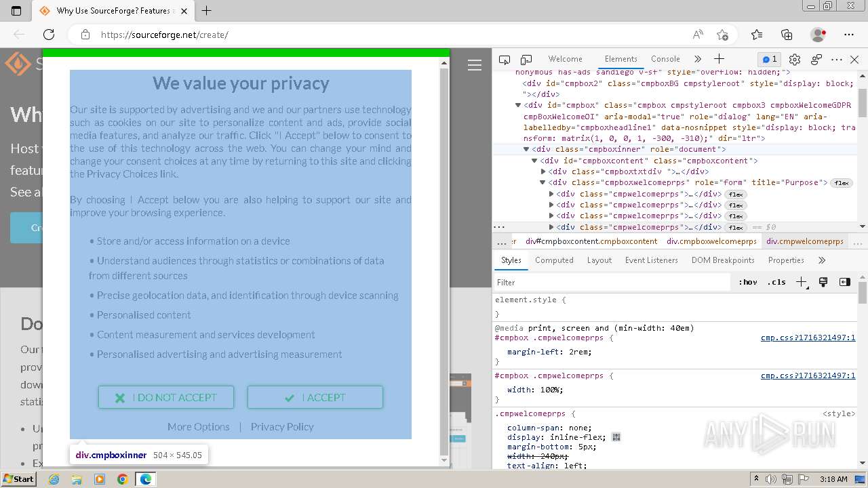The image size is (868, 488).
Task: Open the Windows Start menu
Action: (x=19, y=479)
